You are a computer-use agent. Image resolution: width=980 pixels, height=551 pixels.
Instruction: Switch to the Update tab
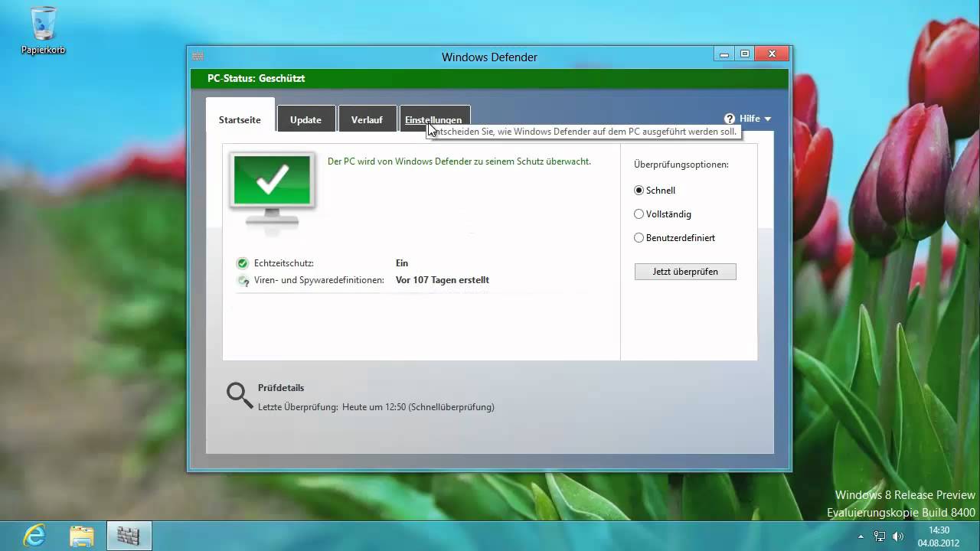click(x=305, y=120)
